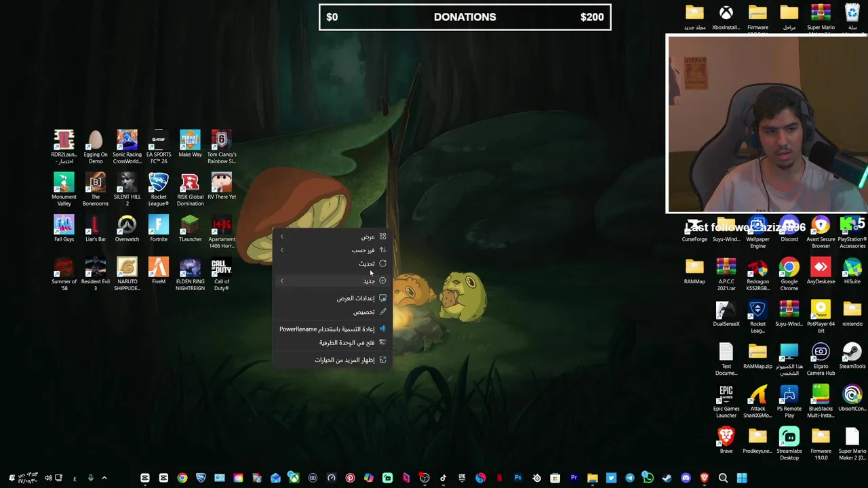
Task: Open Netflix from the taskbar
Action: point(499,478)
